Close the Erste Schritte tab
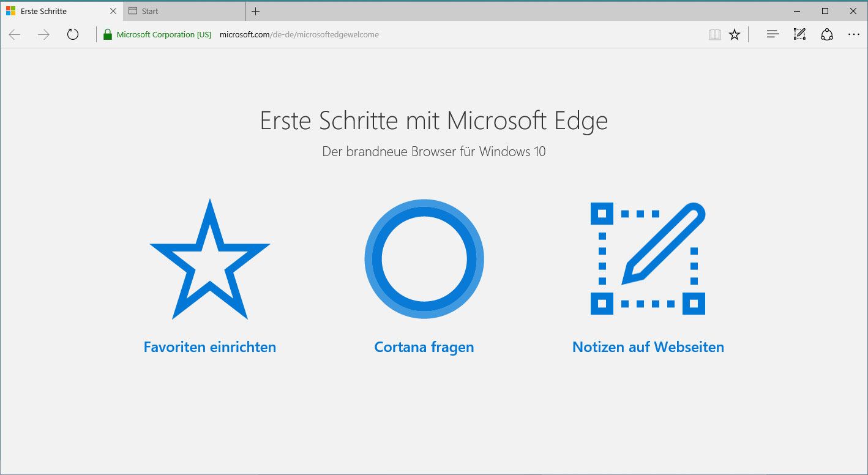Screen dimensions: 868x475 [x=113, y=11]
